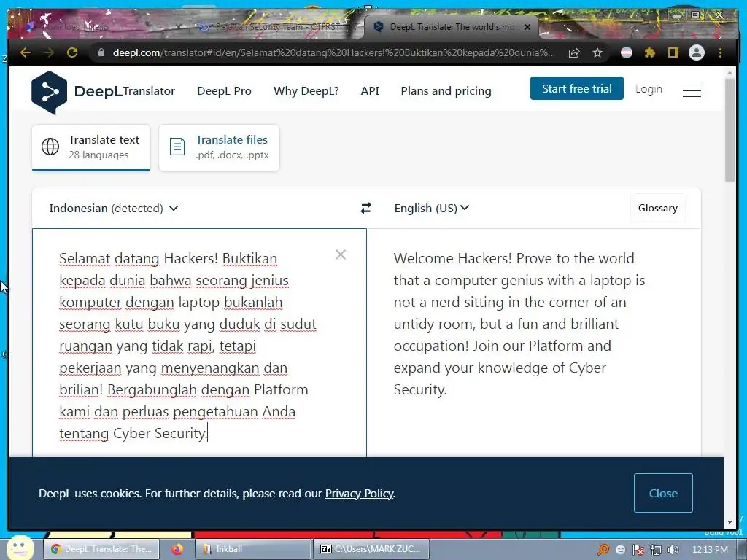Click the round striped extension icon
Image resolution: width=747 pixels, height=560 pixels.
(x=627, y=52)
